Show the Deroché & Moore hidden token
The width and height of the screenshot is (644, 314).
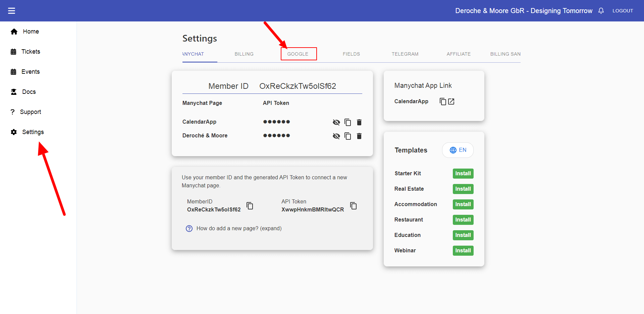[336, 136]
